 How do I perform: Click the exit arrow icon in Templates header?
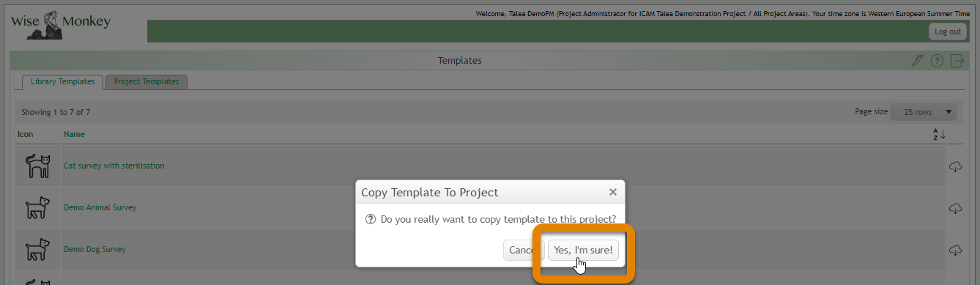click(x=957, y=61)
